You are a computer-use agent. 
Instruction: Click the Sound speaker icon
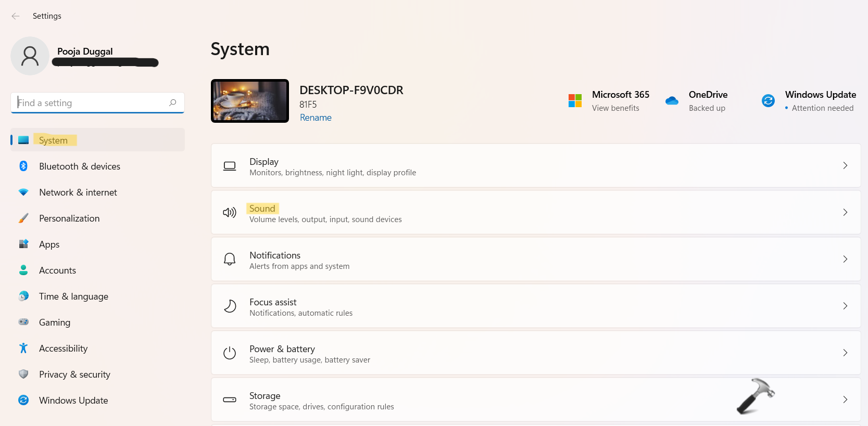[230, 212]
